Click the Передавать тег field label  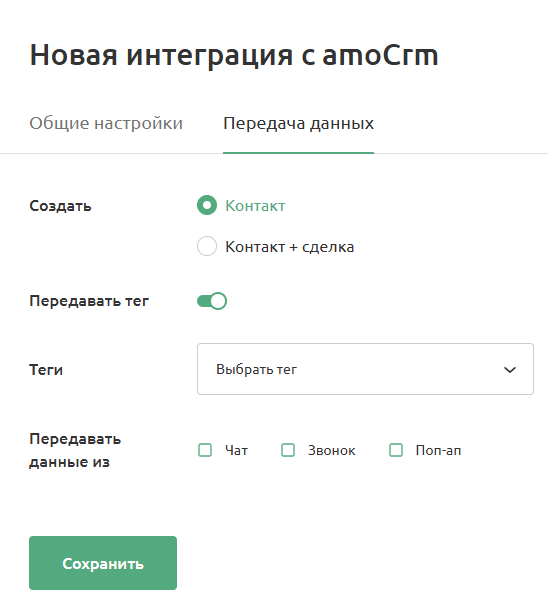[89, 301]
